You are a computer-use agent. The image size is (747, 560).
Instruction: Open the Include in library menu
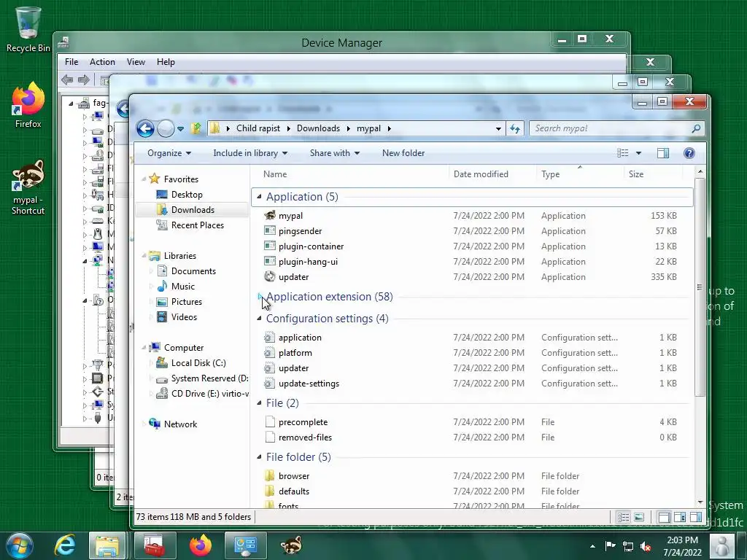(x=250, y=153)
